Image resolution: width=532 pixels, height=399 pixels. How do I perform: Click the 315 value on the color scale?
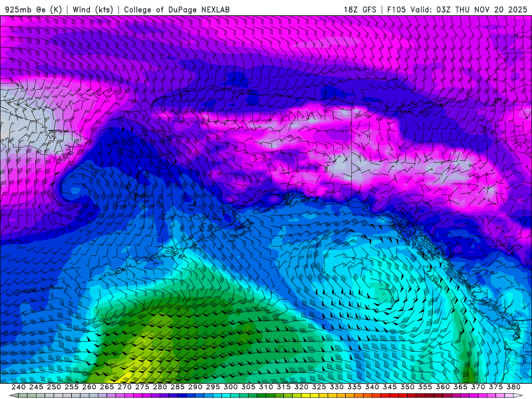[283, 387]
